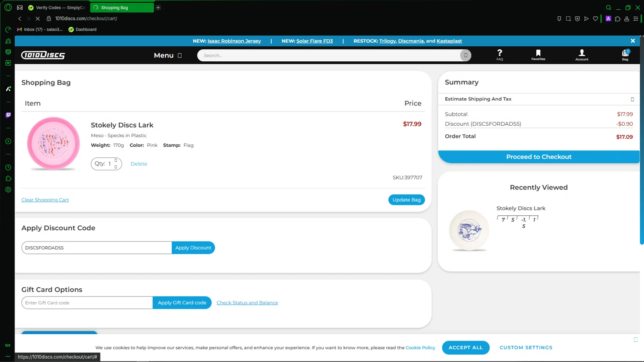
Task: Close the blue announcement banner
Action: click(632, 41)
